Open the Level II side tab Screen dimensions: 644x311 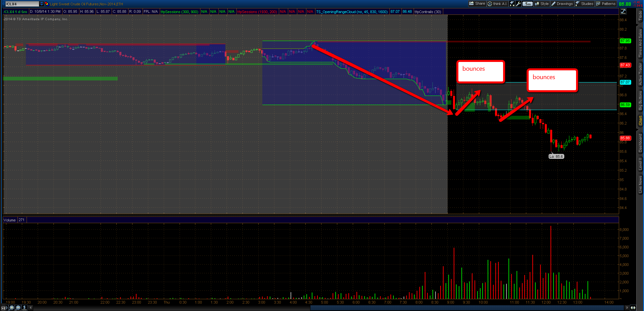[640, 164]
